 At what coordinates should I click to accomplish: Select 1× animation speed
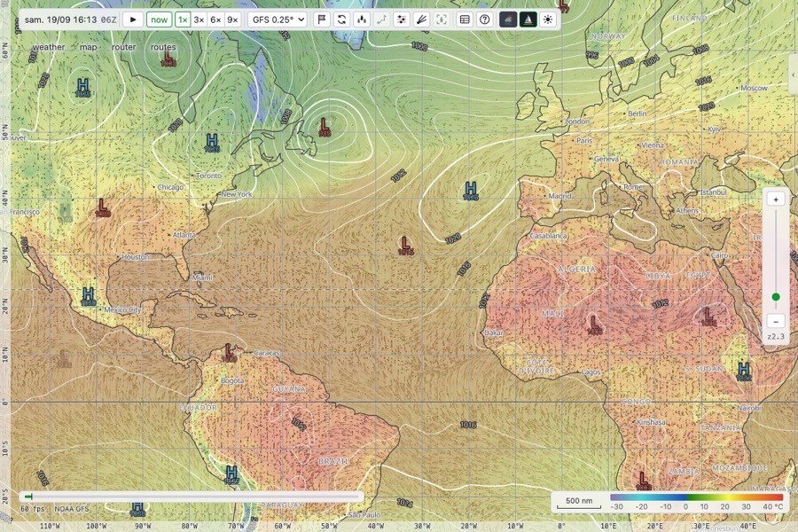tap(183, 20)
